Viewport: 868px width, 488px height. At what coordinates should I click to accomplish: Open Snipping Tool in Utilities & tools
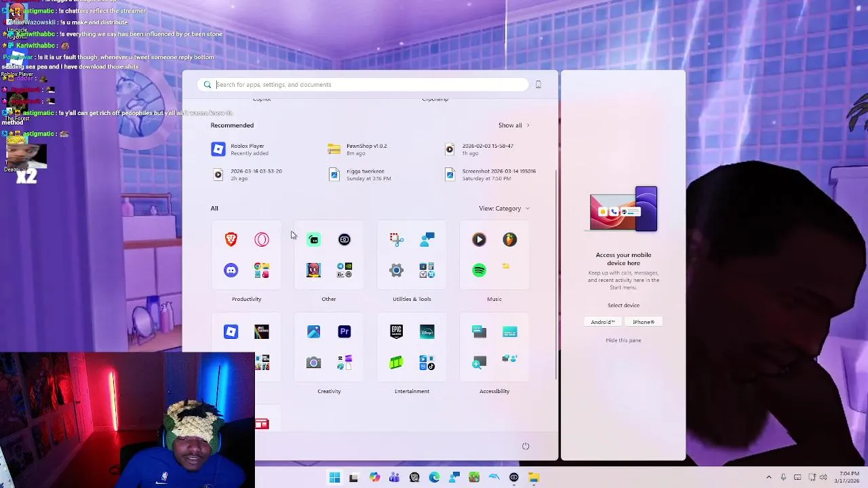pos(397,239)
